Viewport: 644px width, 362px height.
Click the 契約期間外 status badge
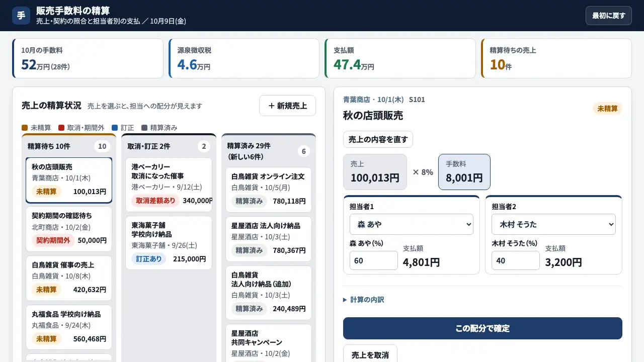[x=53, y=240]
